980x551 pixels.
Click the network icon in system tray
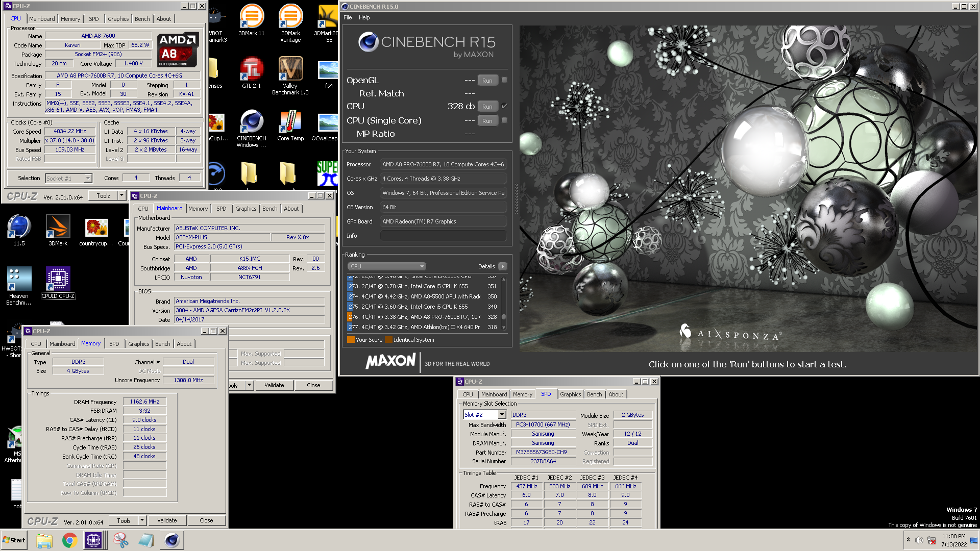932,540
